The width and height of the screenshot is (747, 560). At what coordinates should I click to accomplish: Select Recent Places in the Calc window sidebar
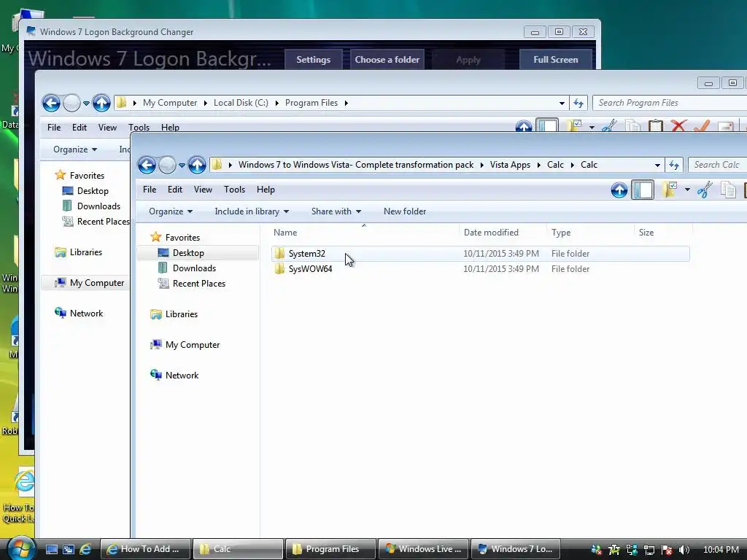[x=198, y=284]
